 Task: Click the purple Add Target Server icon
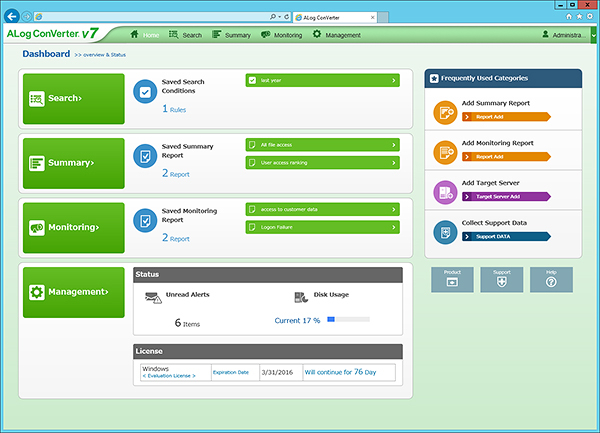click(x=445, y=192)
